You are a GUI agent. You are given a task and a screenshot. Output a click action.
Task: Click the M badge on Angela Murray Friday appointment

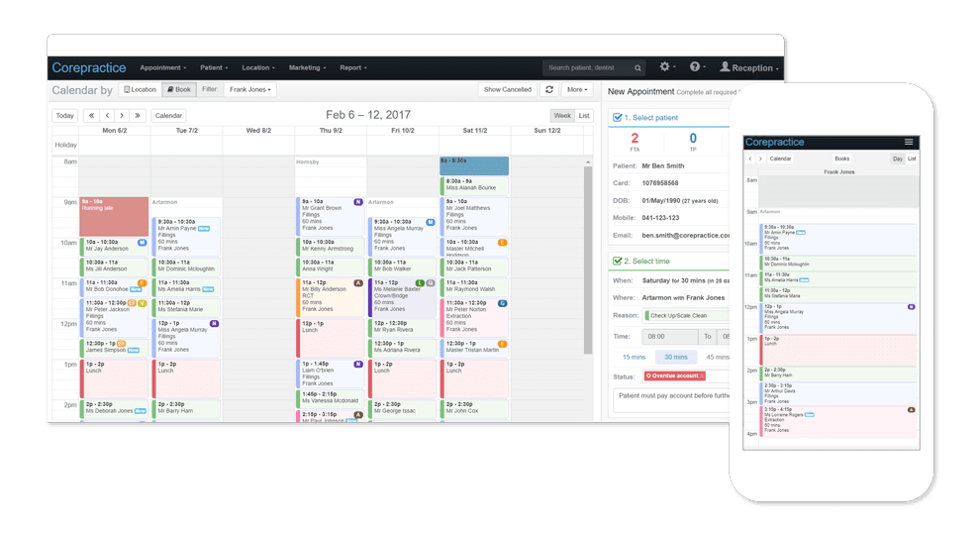pos(430,222)
